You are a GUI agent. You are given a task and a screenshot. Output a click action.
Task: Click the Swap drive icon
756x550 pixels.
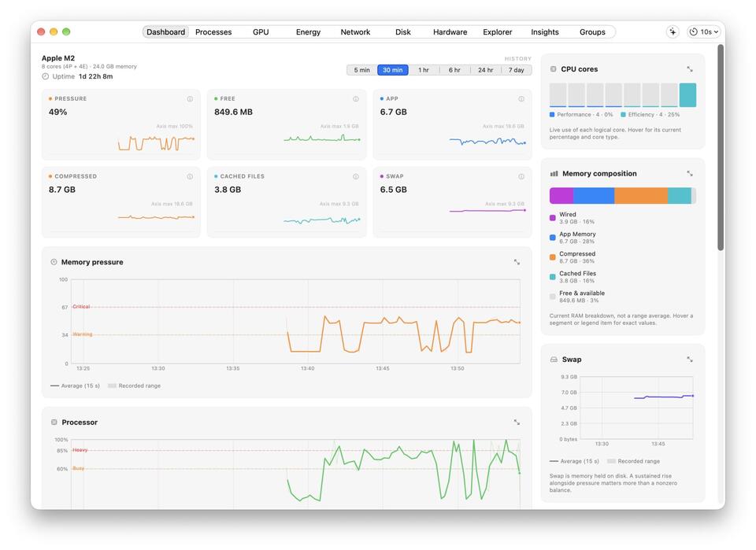(x=554, y=360)
